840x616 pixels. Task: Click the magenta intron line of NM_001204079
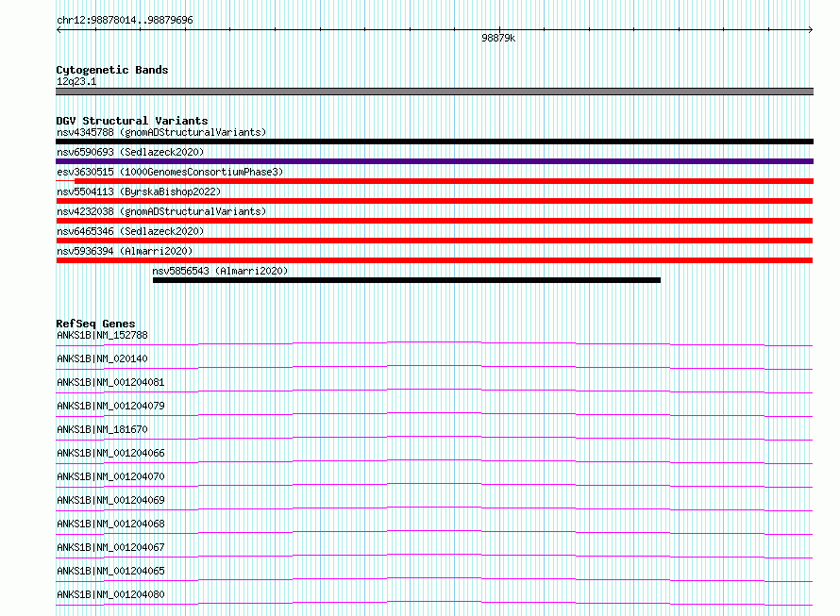click(x=434, y=413)
